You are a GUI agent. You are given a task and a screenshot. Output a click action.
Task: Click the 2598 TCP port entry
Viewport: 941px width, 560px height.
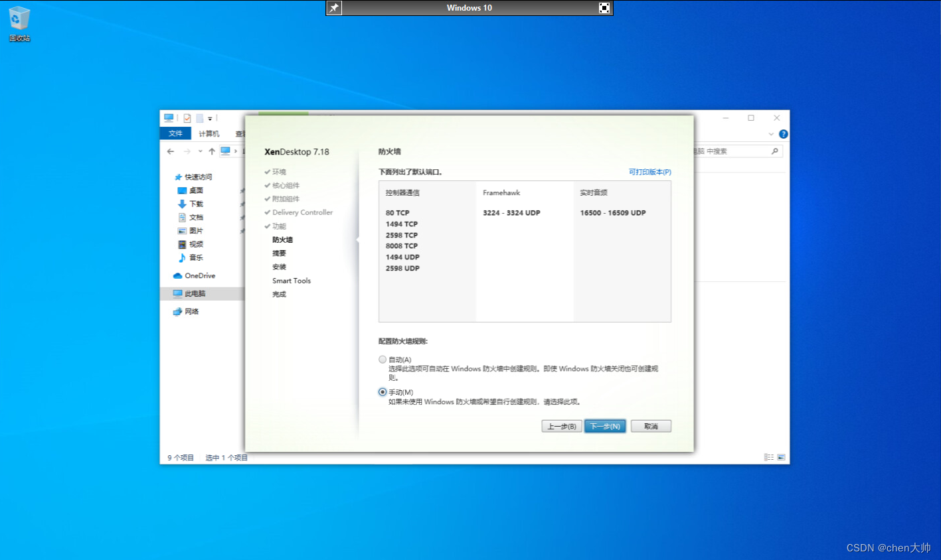pos(402,235)
